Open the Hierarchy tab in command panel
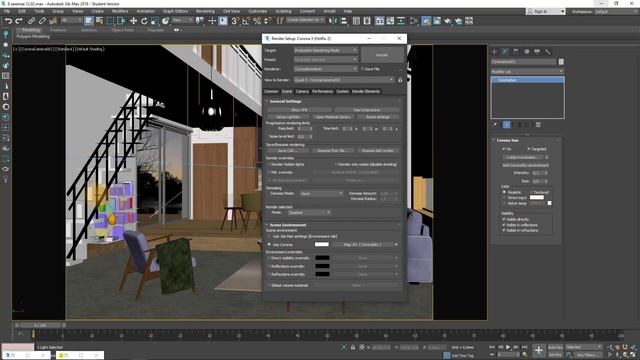 [516, 52]
